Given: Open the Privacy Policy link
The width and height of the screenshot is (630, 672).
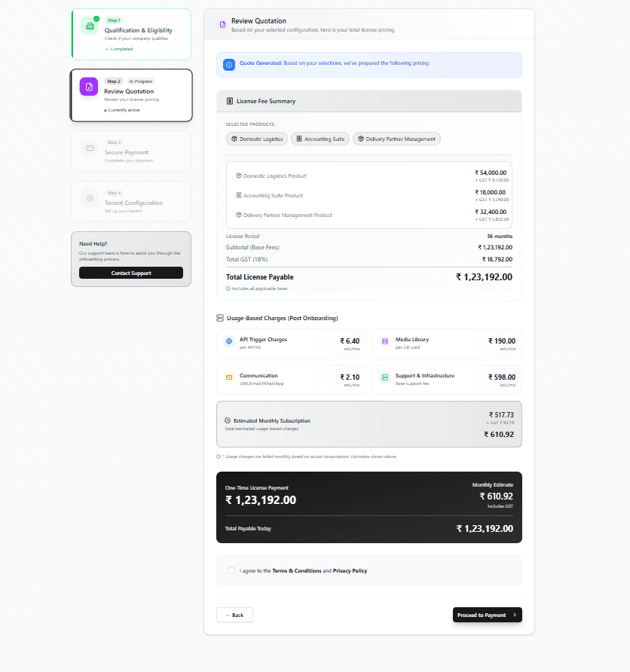Looking at the screenshot, I should (x=350, y=571).
